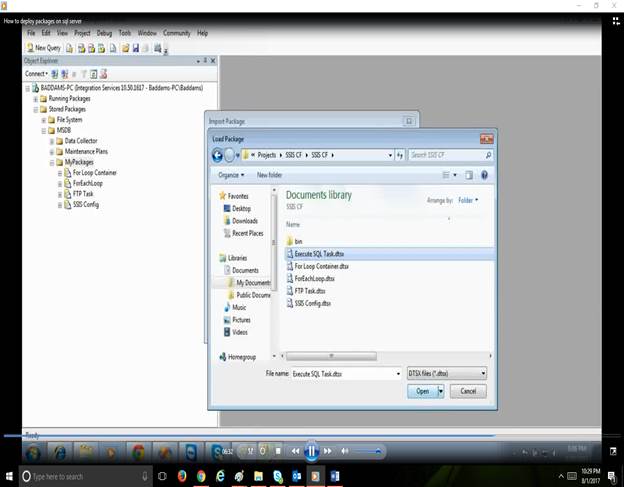Viewport: 624px width, 487px height.
Task: Open the File menu
Action: click(31, 33)
